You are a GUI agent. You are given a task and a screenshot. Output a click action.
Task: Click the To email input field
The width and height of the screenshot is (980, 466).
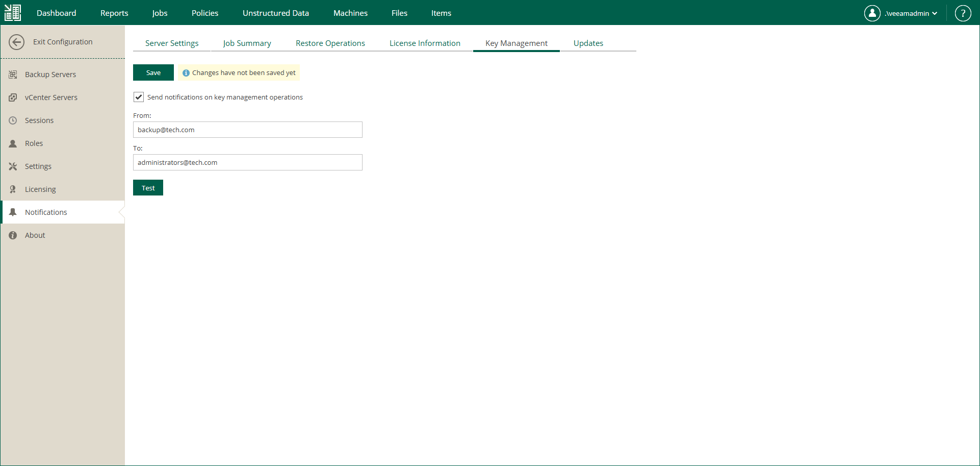[x=248, y=162]
